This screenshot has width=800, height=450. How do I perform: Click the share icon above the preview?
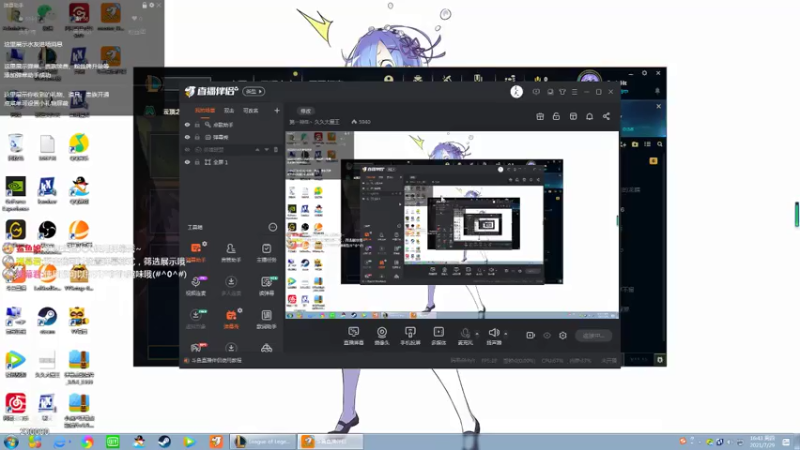(606, 117)
